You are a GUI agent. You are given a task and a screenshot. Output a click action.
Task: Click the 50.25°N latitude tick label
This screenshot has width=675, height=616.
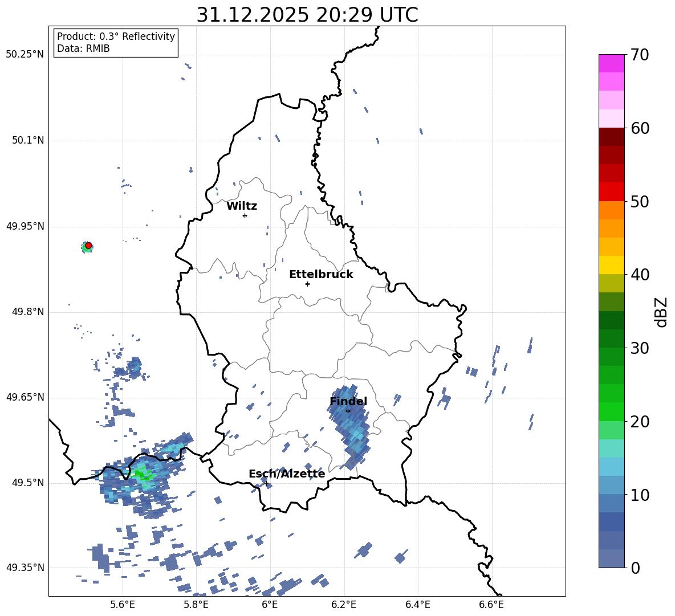pos(25,55)
